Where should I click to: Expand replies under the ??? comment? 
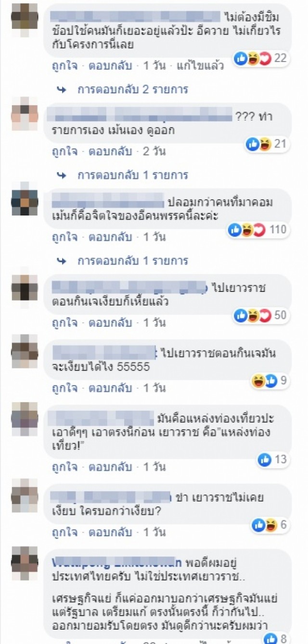122,175
